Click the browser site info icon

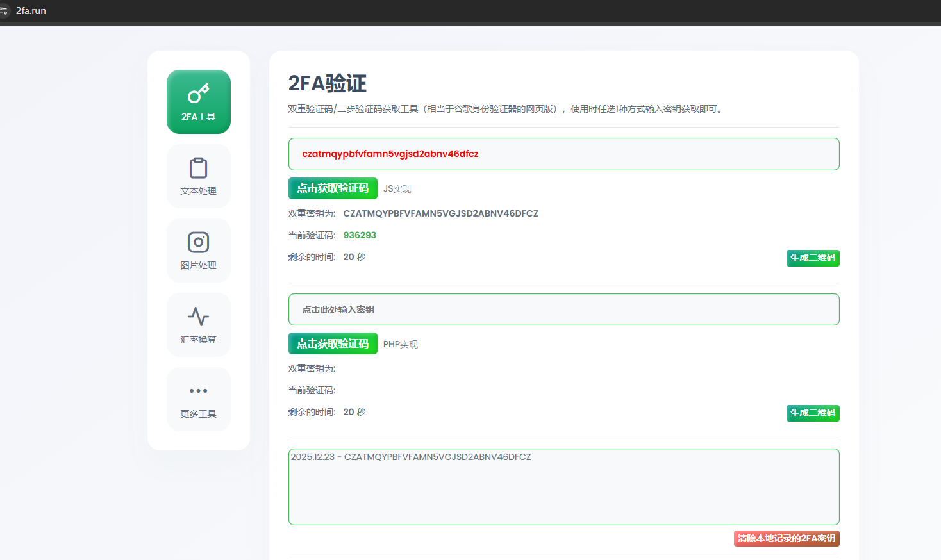tap(4, 11)
